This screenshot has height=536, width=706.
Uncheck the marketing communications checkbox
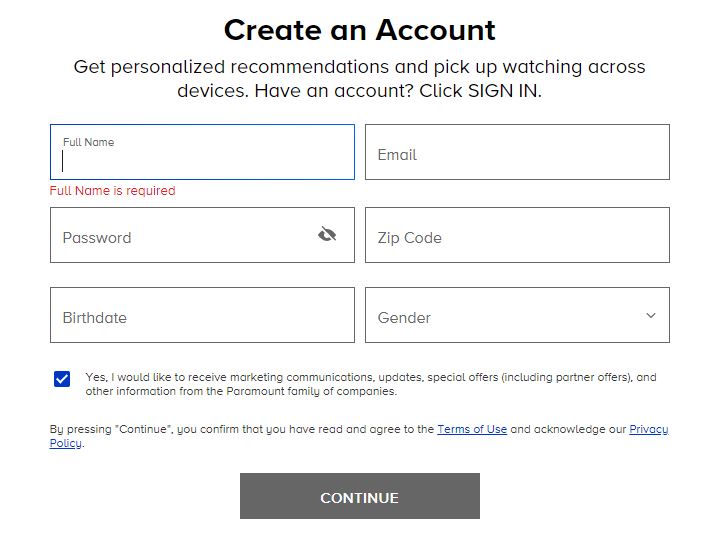(x=62, y=379)
